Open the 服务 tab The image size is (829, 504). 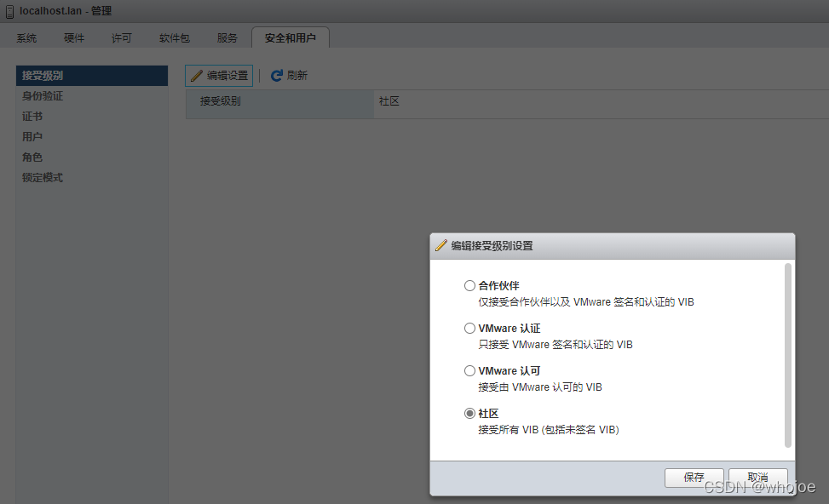coord(227,38)
